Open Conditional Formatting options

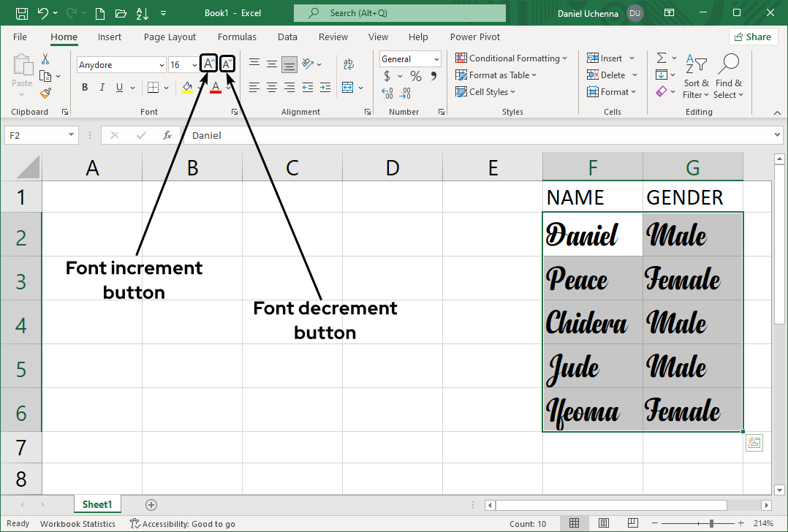(x=512, y=58)
